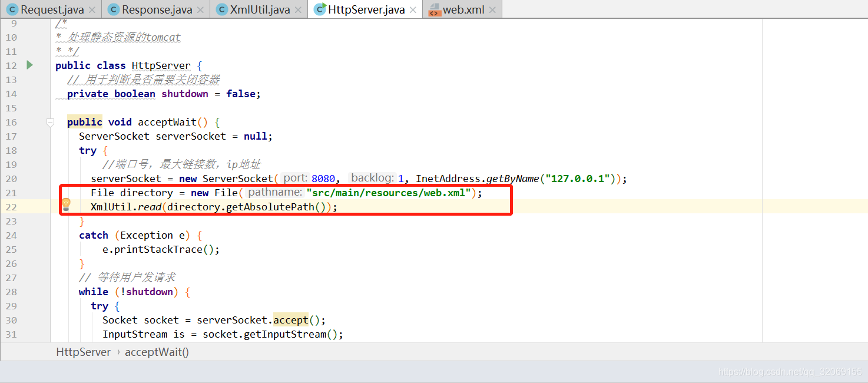868x383 pixels.
Task: Click line number 12 in the gutter
Action: (x=11, y=65)
